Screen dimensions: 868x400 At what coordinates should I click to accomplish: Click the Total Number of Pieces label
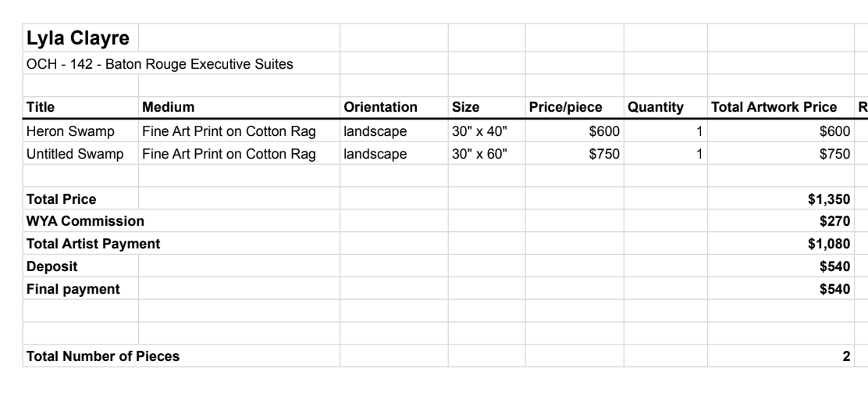point(103,357)
